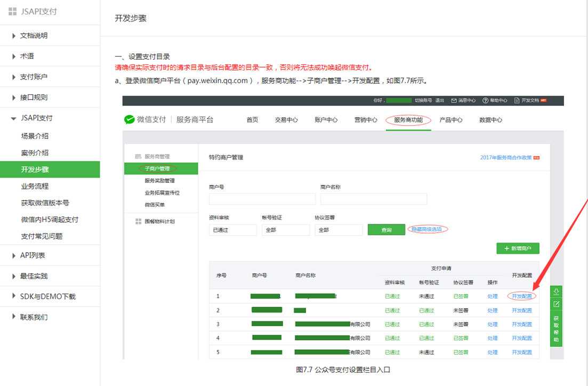This screenshot has height=386, width=588.
Task: Click 处理 link in table row 1
Action: click(x=493, y=296)
